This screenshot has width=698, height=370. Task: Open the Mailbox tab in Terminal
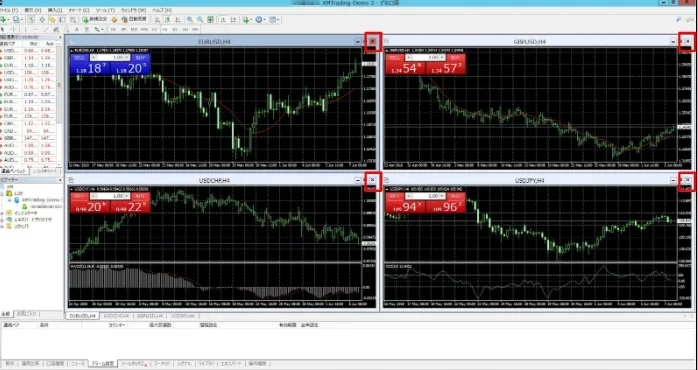(x=134, y=363)
